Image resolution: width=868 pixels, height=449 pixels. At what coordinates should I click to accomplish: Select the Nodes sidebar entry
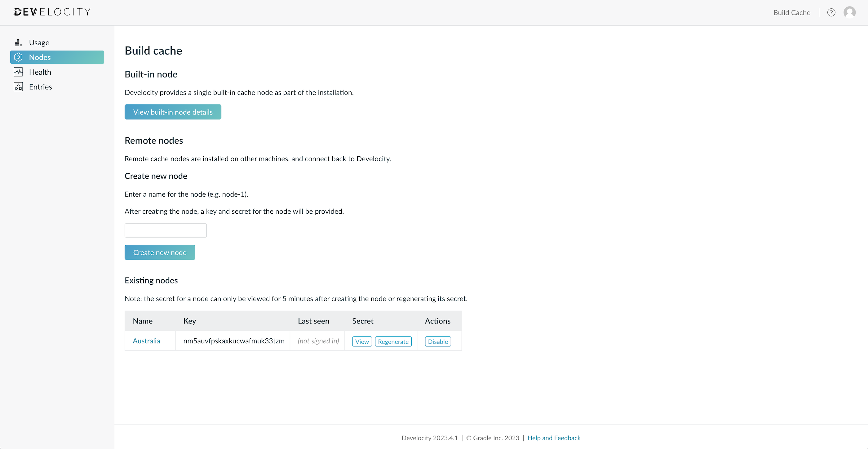pyautogui.click(x=40, y=57)
